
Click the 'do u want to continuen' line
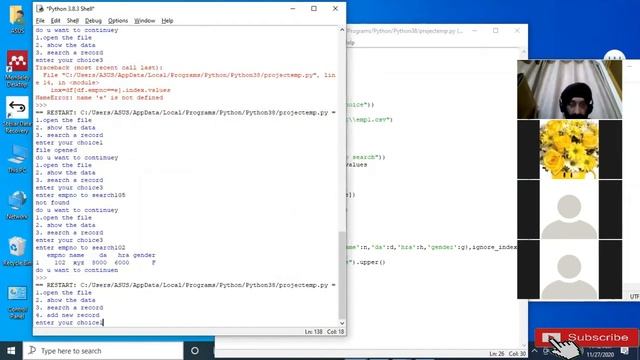coord(77,270)
